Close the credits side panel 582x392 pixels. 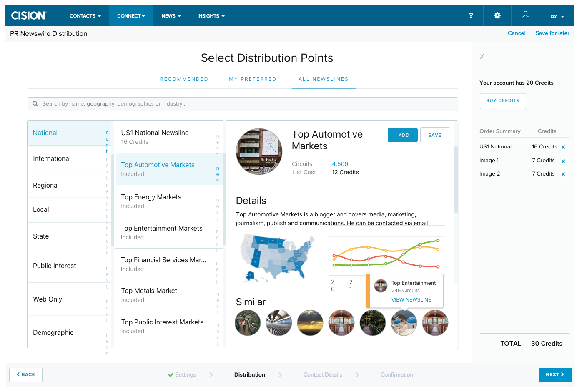pyautogui.click(x=482, y=56)
